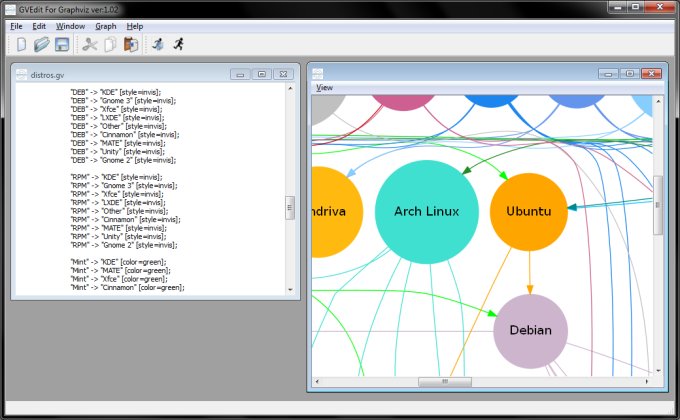Click line '"Mint" -> "KDE" [color=green];'
This screenshot has width=680, height=420.
pos(118,262)
